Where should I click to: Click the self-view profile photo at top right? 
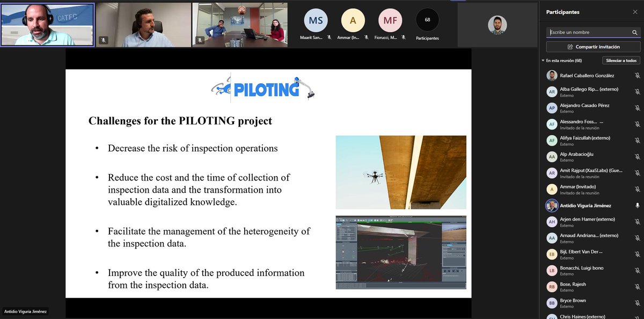click(x=497, y=25)
